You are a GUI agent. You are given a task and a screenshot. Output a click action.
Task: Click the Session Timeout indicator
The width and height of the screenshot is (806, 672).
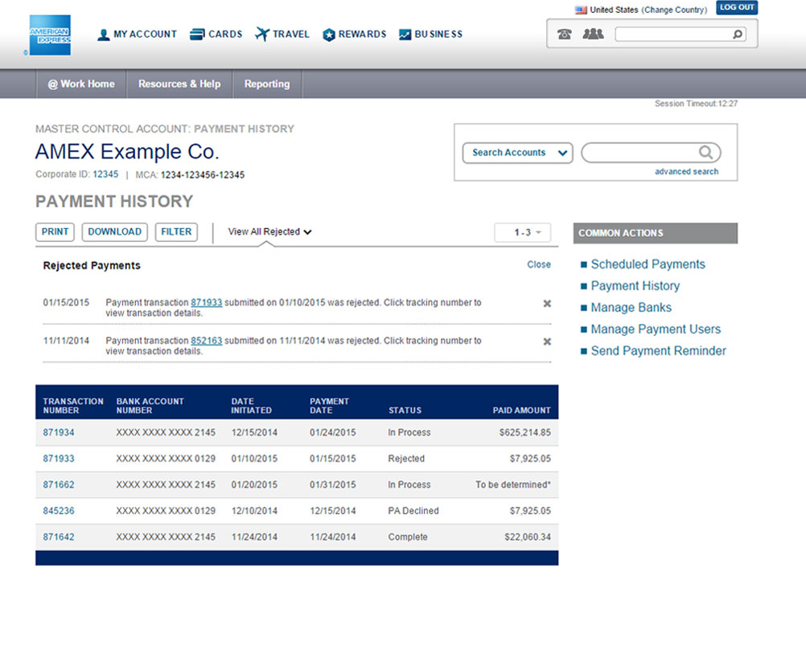pyautogui.click(x=696, y=104)
